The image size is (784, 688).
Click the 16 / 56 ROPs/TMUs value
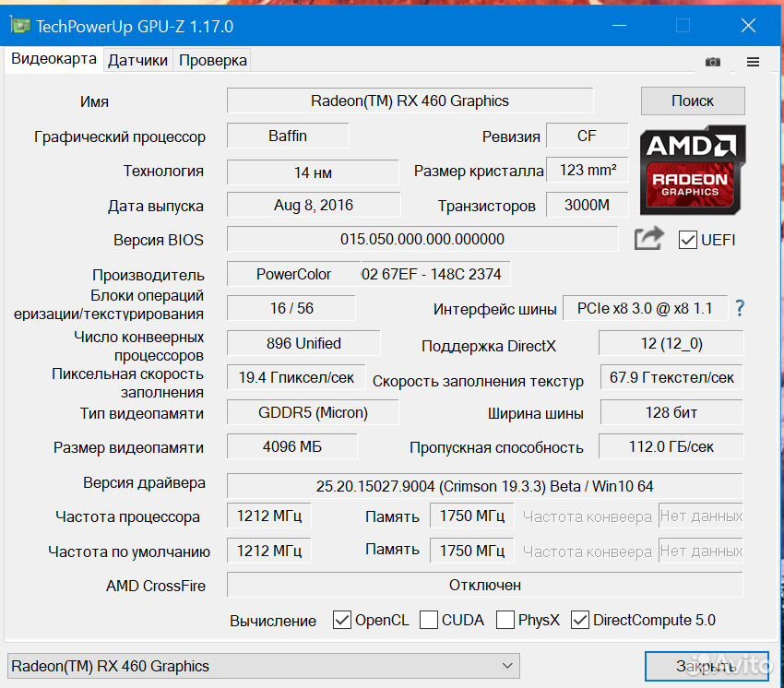pyautogui.click(x=291, y=308)
